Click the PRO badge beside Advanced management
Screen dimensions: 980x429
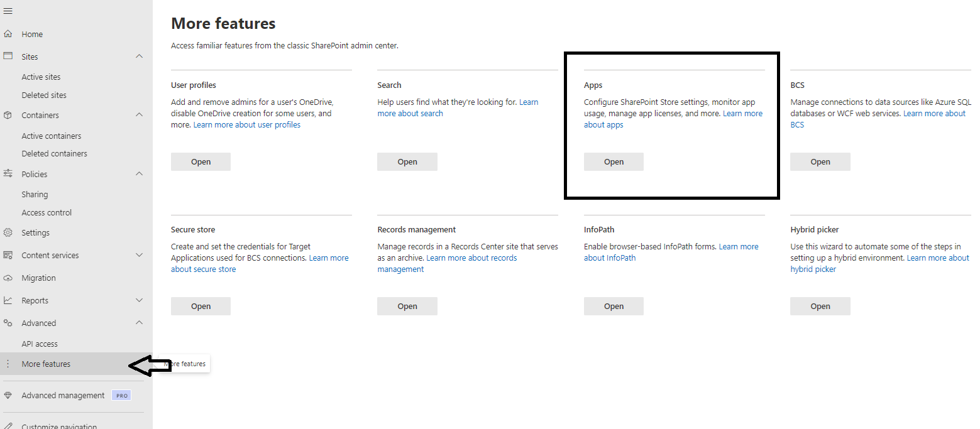pyautogui.click(x=121, y=395)
